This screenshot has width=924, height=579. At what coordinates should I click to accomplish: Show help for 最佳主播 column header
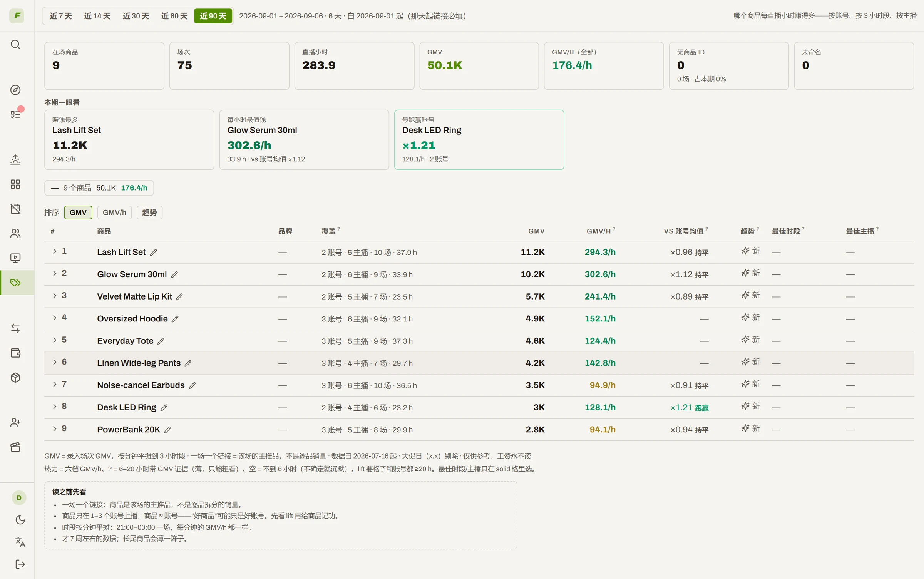pos(877,229)
